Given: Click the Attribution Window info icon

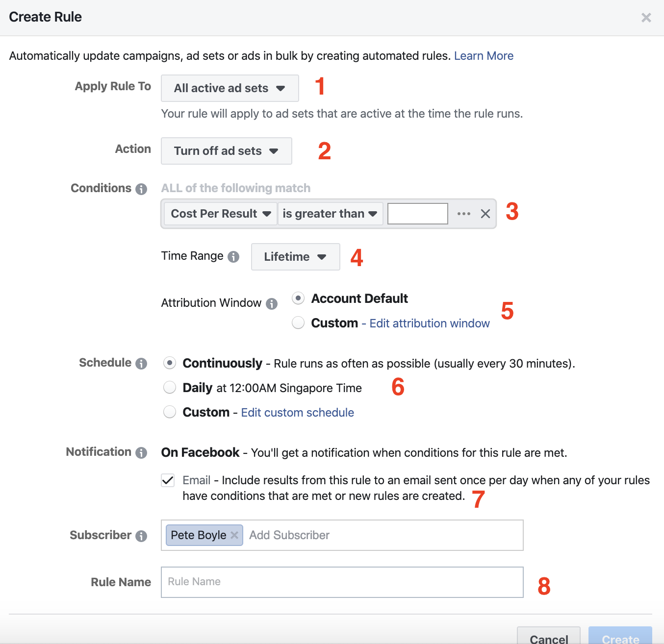Looking at the screenshot, I should (x=272, y=304).
